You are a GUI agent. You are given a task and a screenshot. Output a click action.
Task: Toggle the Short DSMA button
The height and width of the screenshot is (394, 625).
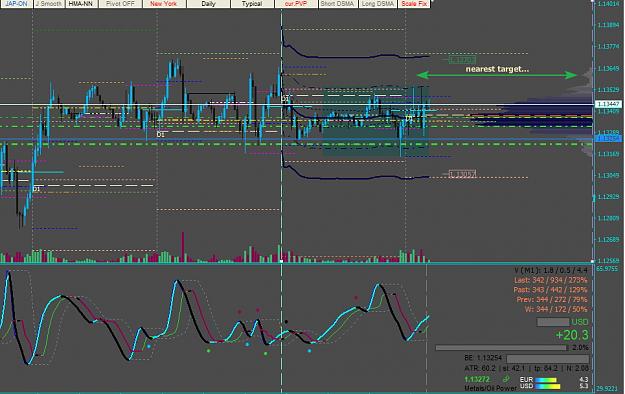[337, 4]
